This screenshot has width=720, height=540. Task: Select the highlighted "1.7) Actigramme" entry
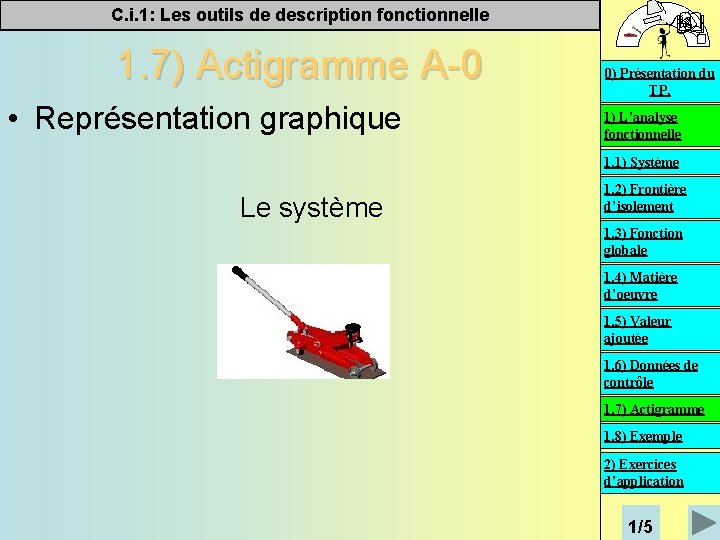[x=660, y=409]
